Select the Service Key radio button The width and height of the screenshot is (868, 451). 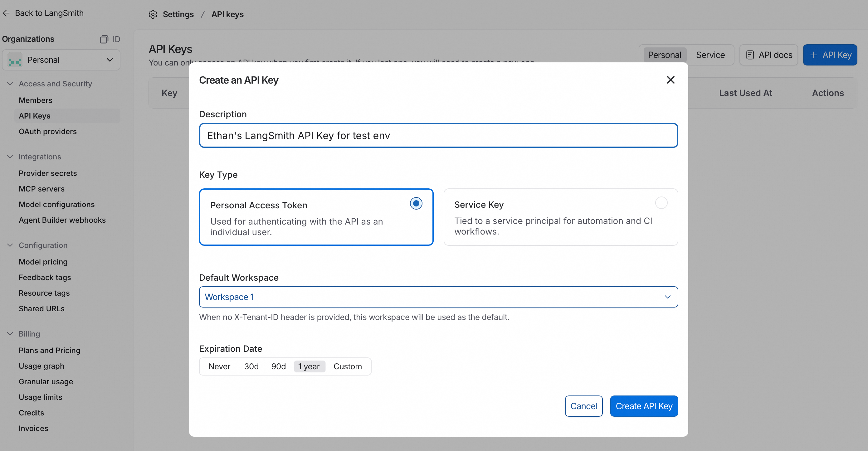[x=661, y=203]
